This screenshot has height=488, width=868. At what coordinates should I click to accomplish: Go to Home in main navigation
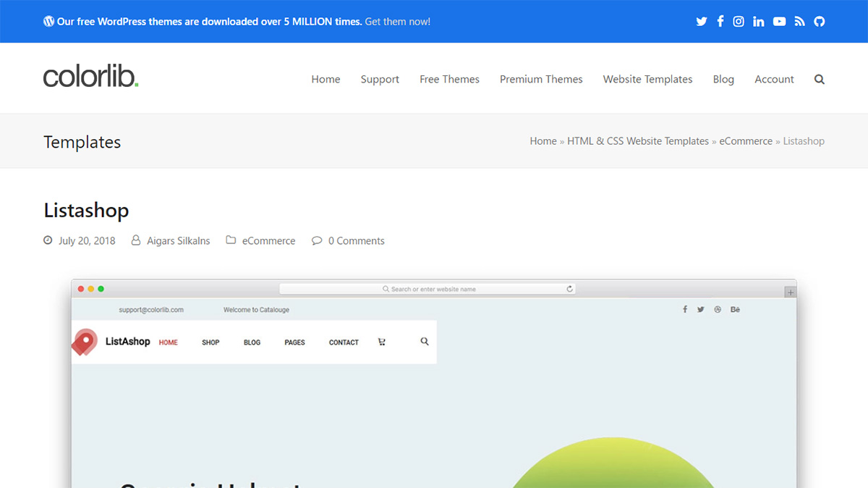325,80
